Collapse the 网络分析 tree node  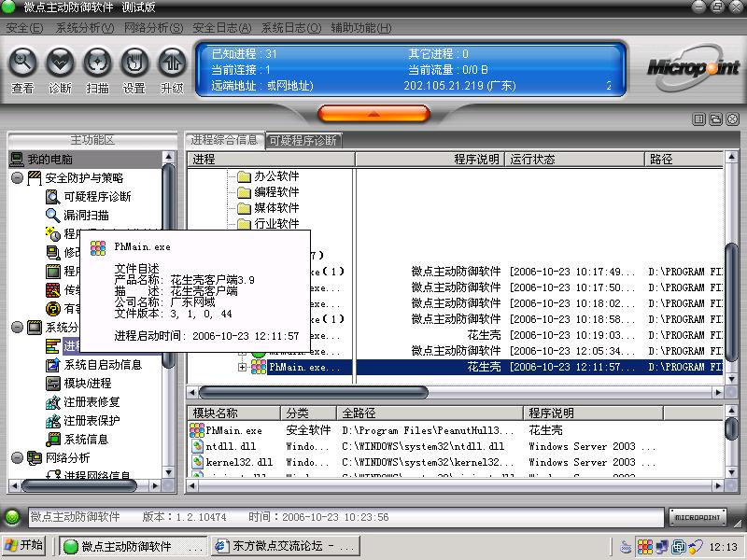pyautogui.click(x=17, y=457)
